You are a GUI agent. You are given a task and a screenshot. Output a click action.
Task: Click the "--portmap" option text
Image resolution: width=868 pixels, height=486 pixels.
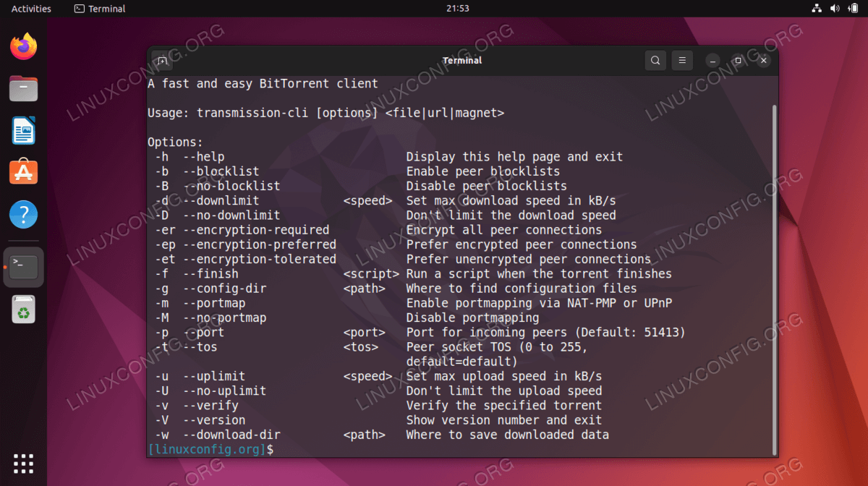coord(214,303)
